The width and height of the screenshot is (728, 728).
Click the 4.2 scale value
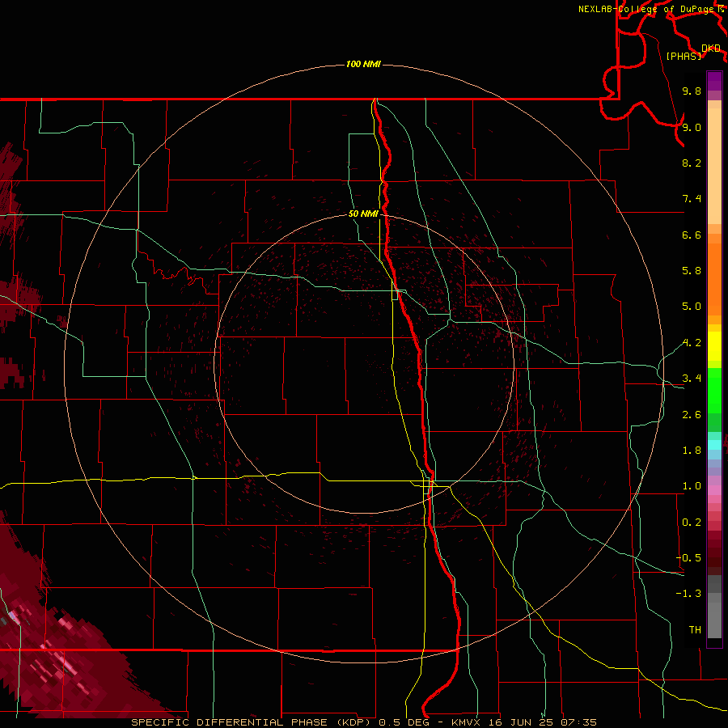tap(692, 343)
